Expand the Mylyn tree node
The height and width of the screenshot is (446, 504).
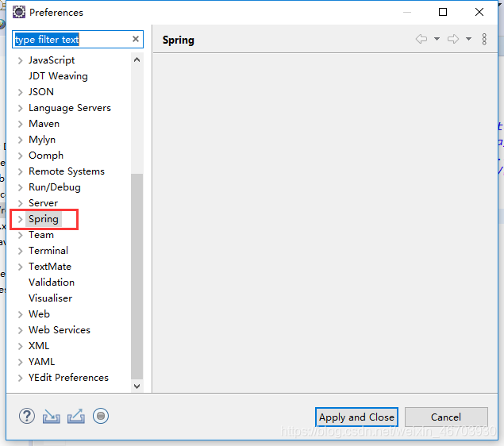pos(21,140)
